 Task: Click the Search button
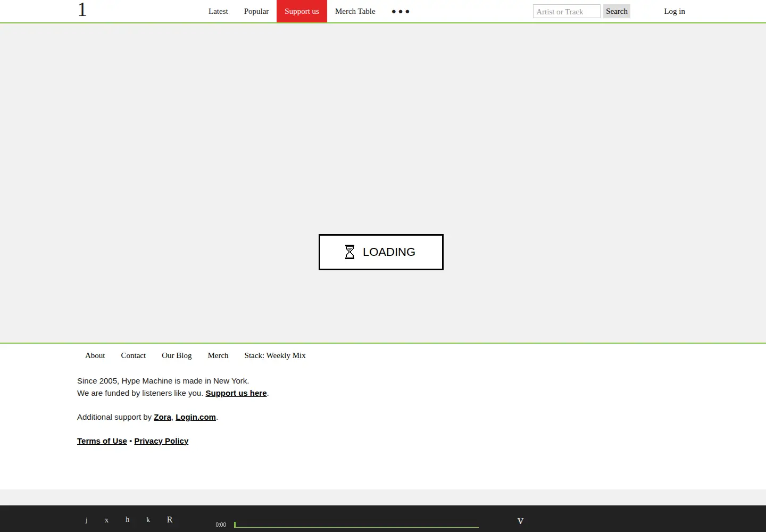[x=617, y=11]
